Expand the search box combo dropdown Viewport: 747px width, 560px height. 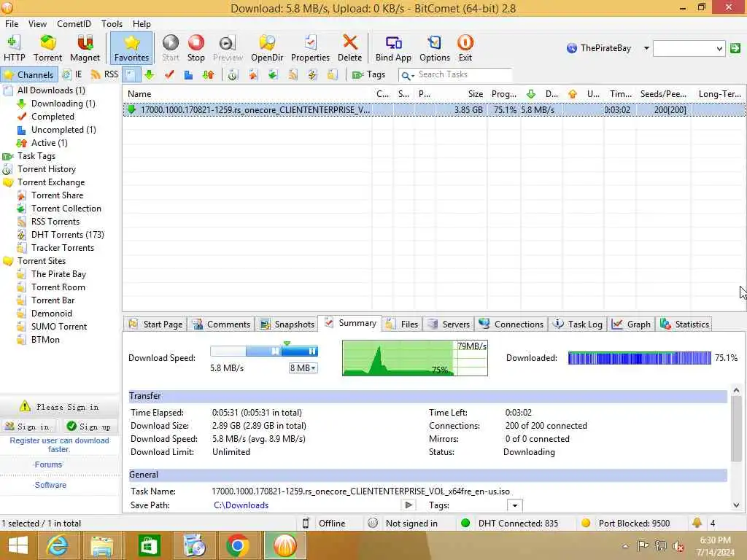(x=719, y=48)
